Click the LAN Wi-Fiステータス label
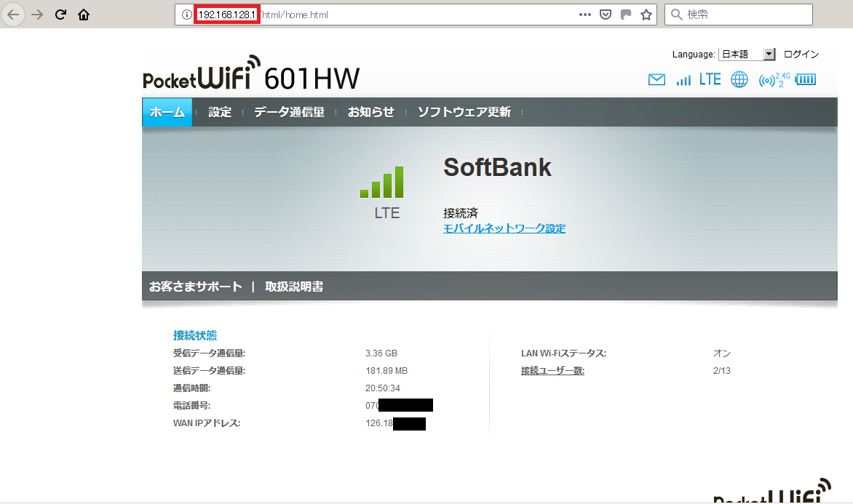853x504 pixels. pyautogui.click(x=563, y=353)
